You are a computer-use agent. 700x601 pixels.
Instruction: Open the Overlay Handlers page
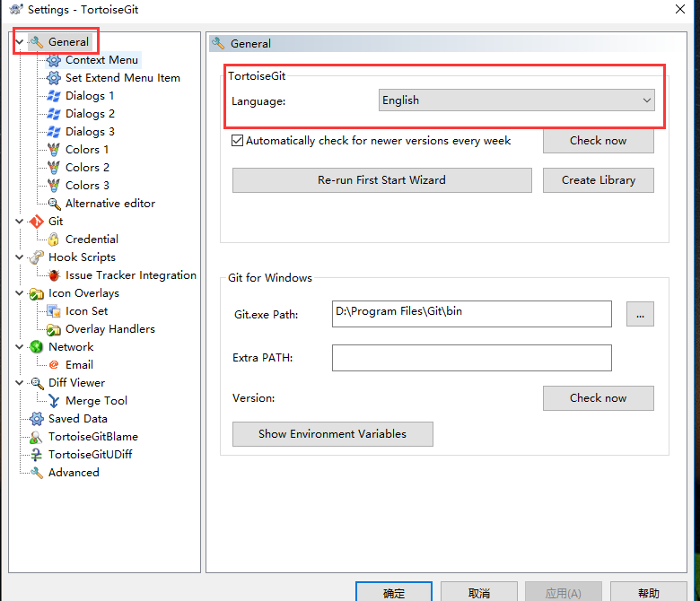tap(110, 329)
